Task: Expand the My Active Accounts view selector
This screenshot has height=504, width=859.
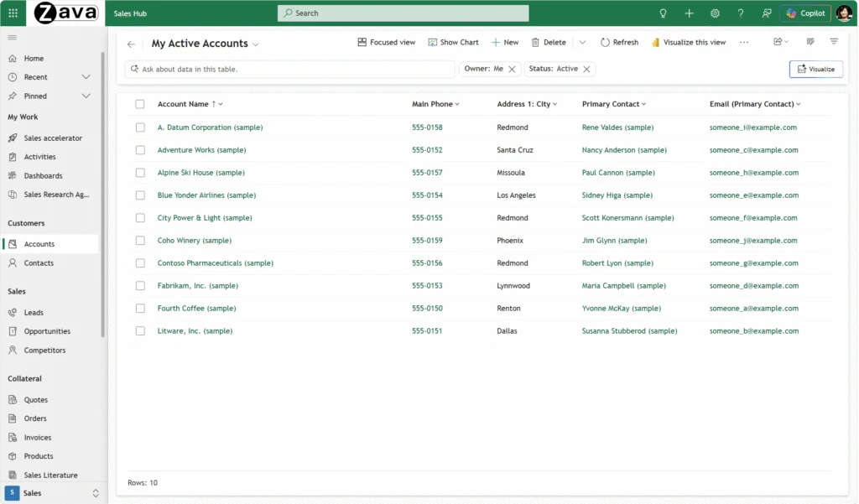Action: click(x=256, y=44)
